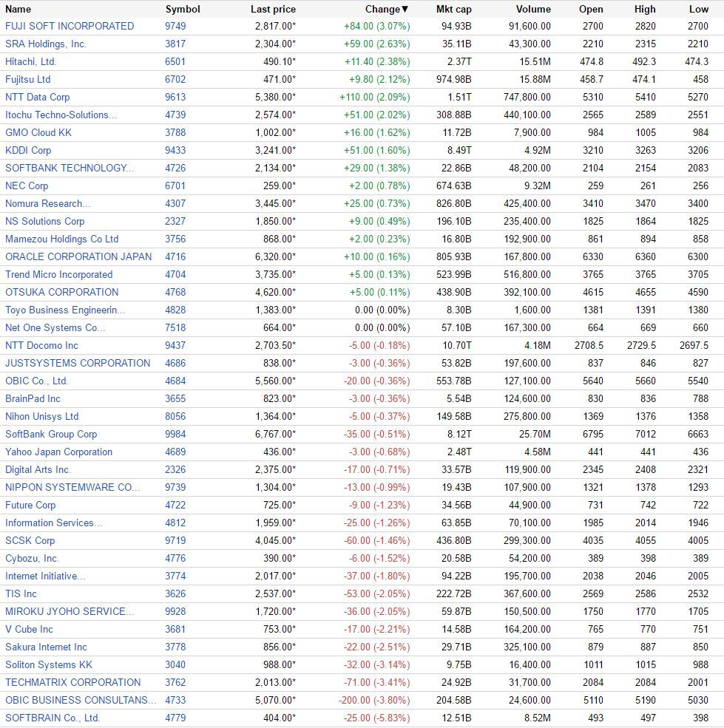Open Itochu Techno-Solutions link
Viewport: 724px width, 728px height.
coord(61,115)
